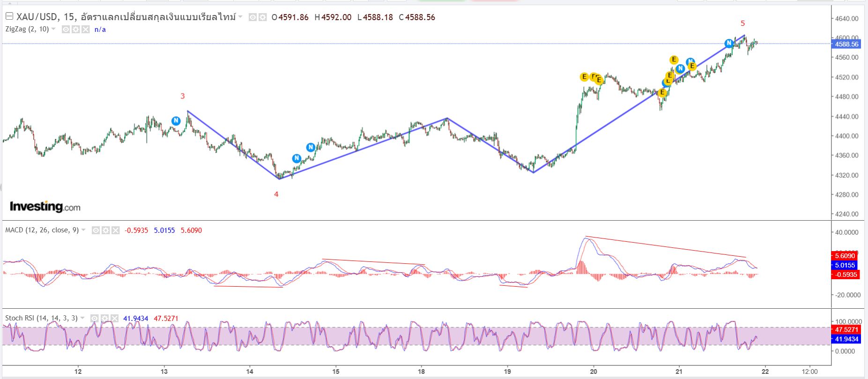Click the Investing.com logo link

point(45,207)
